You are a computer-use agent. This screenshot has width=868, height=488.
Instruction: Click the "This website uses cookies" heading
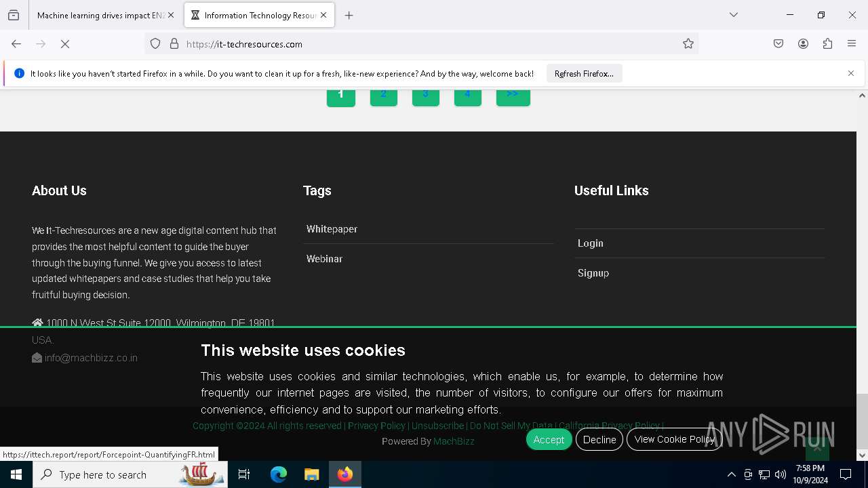coord(303,350)
